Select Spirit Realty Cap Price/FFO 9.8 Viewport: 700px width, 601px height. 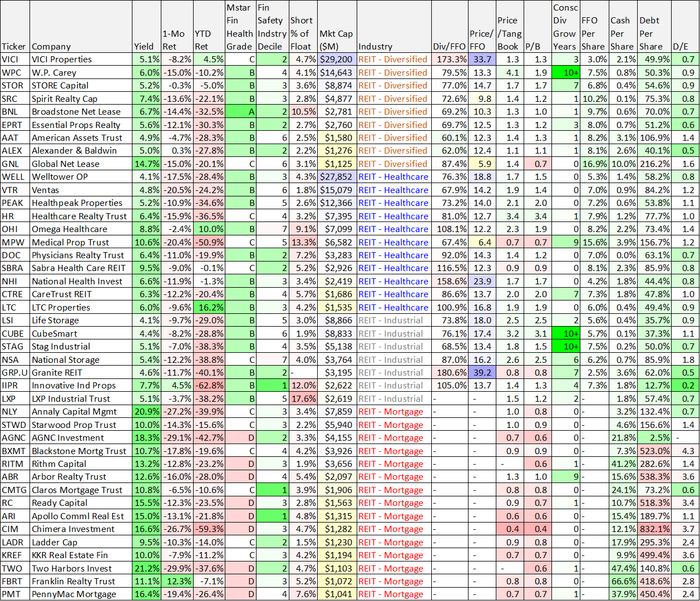pyautogui.click(x=482, y=99)
